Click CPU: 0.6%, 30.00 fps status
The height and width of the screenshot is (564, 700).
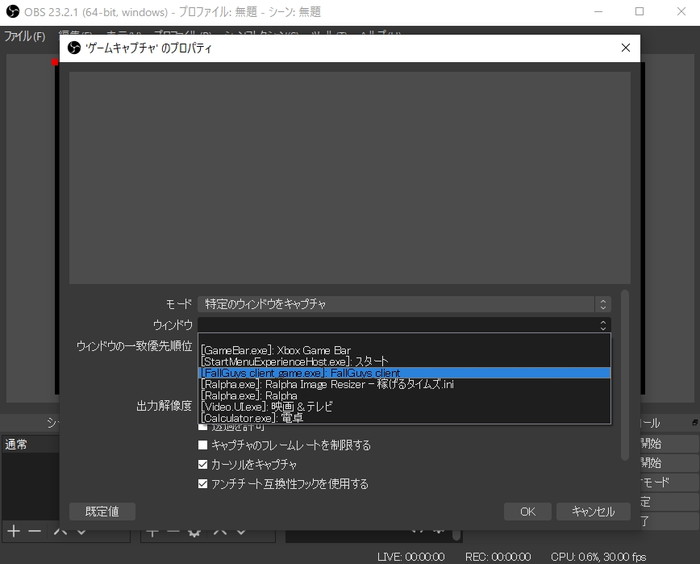598,556
